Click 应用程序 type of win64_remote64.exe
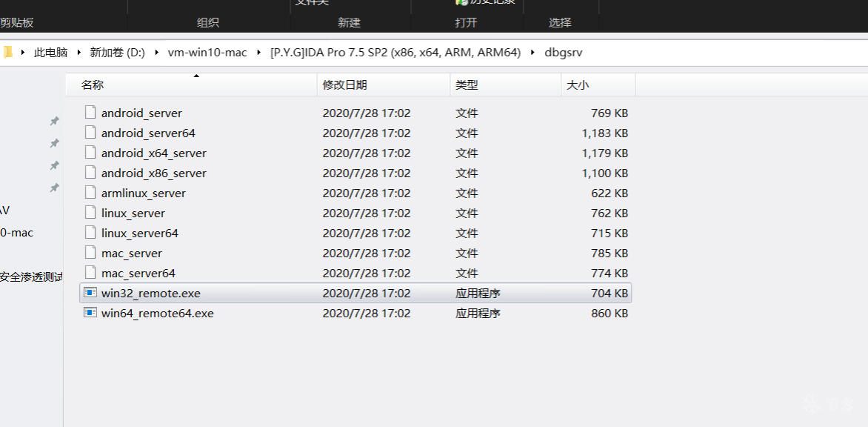This screenshot has width=868, height=427. click(x=478, y=313)
